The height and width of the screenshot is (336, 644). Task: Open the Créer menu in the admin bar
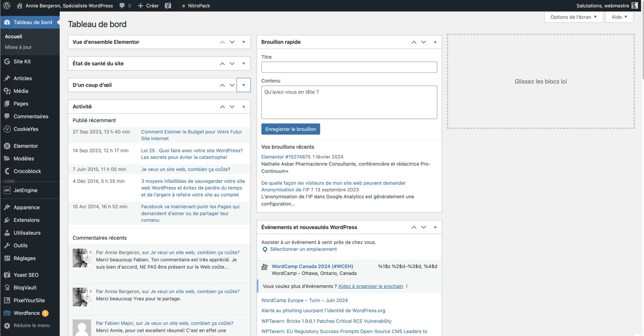pos(148,6)
